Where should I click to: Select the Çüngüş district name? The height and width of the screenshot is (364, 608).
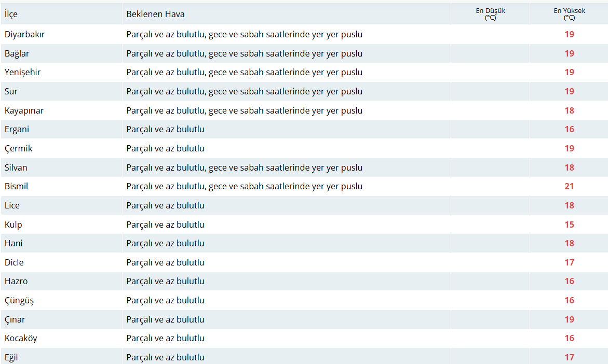19,301
